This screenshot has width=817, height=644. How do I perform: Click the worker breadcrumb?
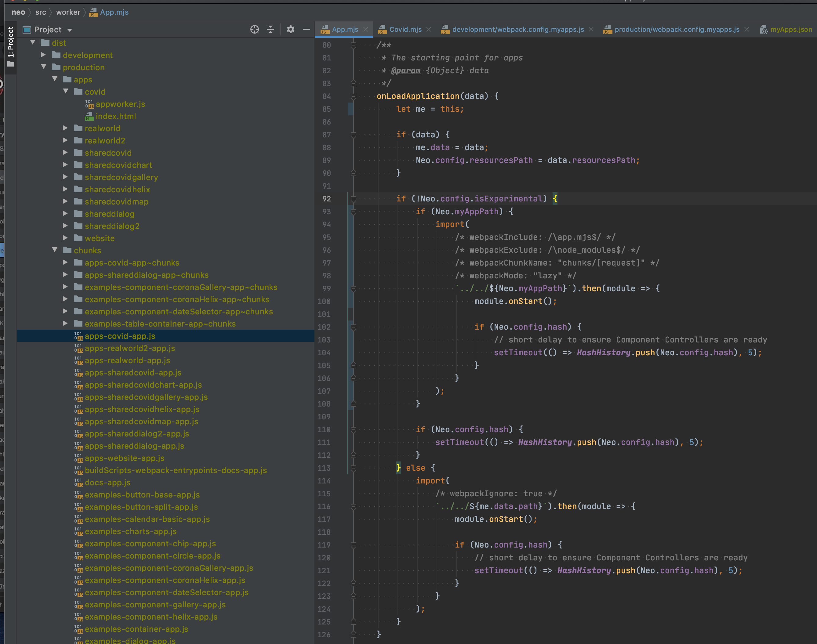pos(68,12)
